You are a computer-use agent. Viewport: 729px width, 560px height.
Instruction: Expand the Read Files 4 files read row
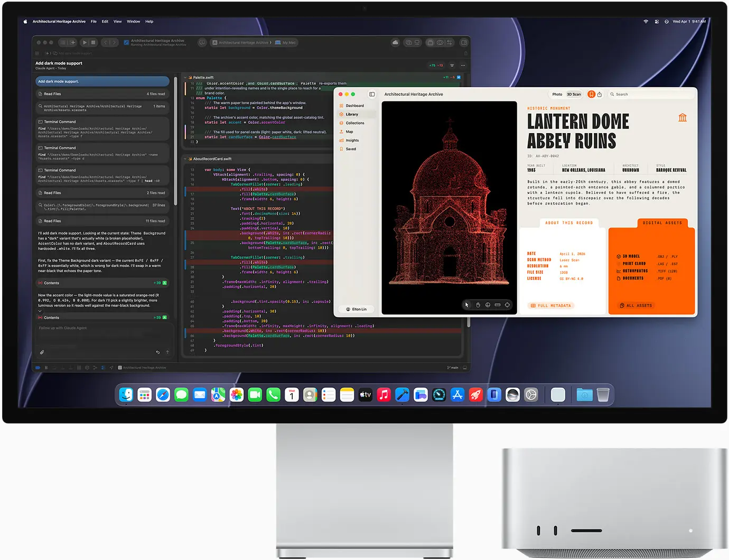coord(103,94)
